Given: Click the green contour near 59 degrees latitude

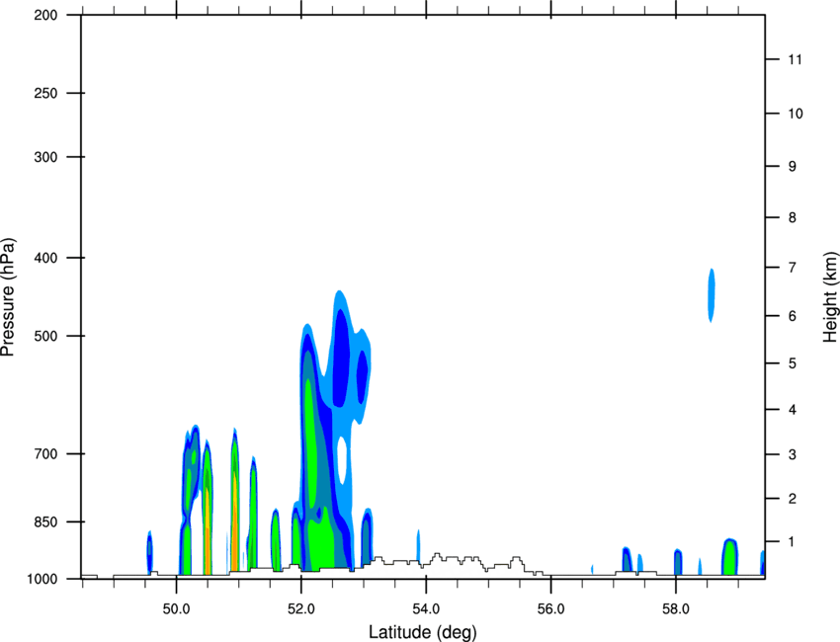Looking at the screenshot, I should coord(729,558).
